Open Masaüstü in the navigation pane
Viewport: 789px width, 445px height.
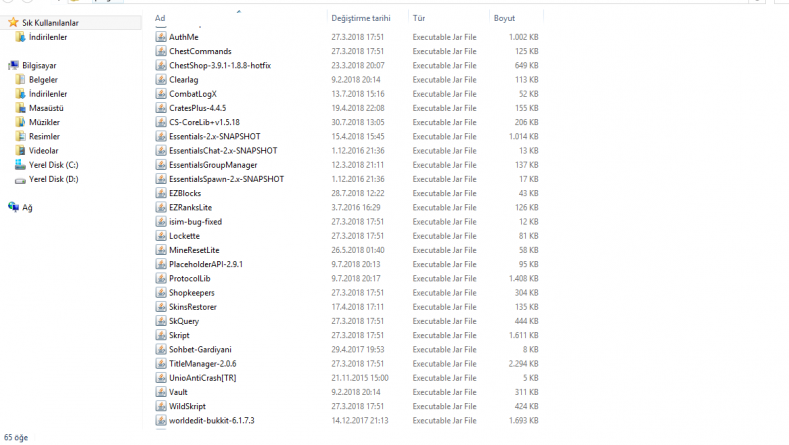point(46,108)
